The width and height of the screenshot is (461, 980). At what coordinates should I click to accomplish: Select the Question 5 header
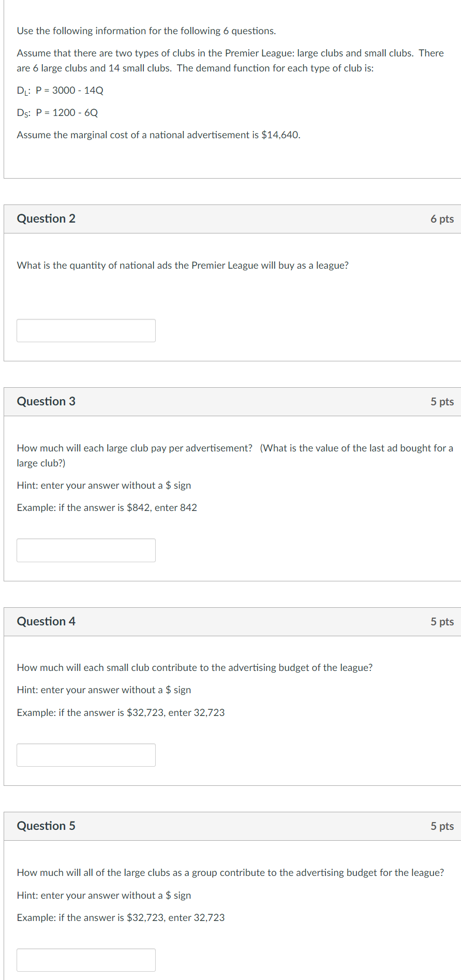point(46,826)
